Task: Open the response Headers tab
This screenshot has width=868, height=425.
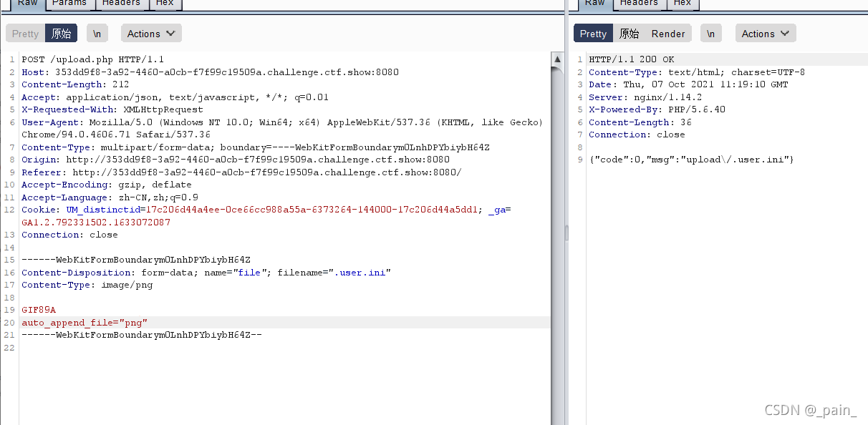Action: 639,4
